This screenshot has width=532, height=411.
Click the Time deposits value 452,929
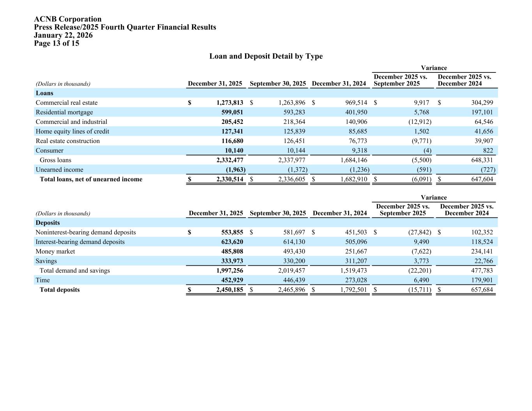[x=232, y=280]
